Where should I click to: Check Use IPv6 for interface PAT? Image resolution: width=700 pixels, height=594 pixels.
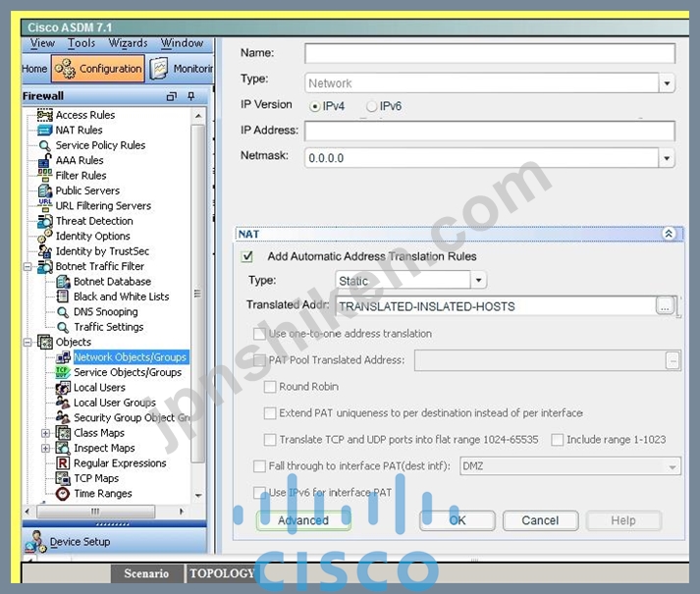pyautogui.click(x=259, y=493)
